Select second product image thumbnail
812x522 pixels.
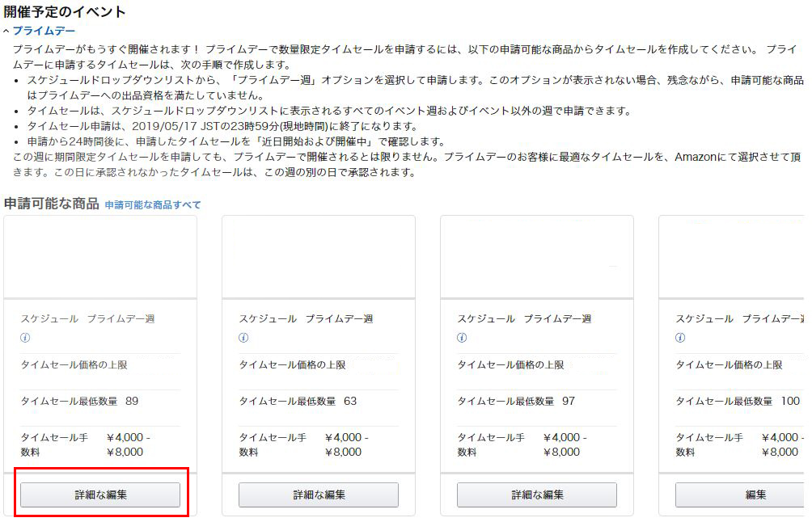click(x=319, y=257)
